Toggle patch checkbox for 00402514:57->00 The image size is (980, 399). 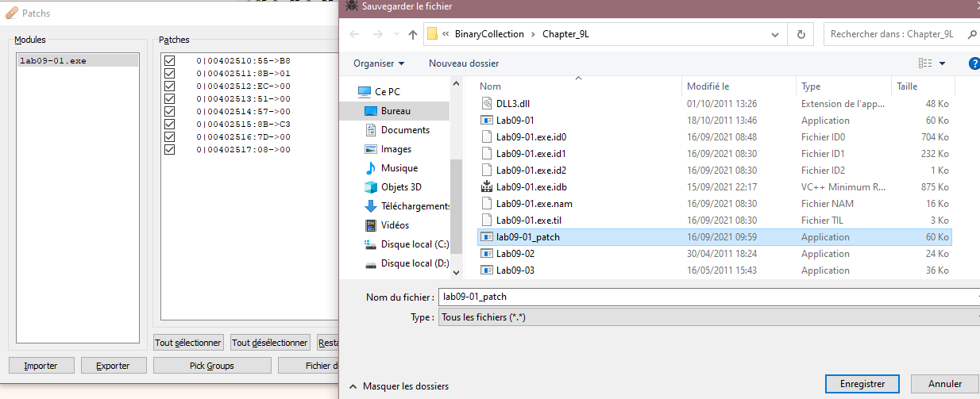[169, 111]
